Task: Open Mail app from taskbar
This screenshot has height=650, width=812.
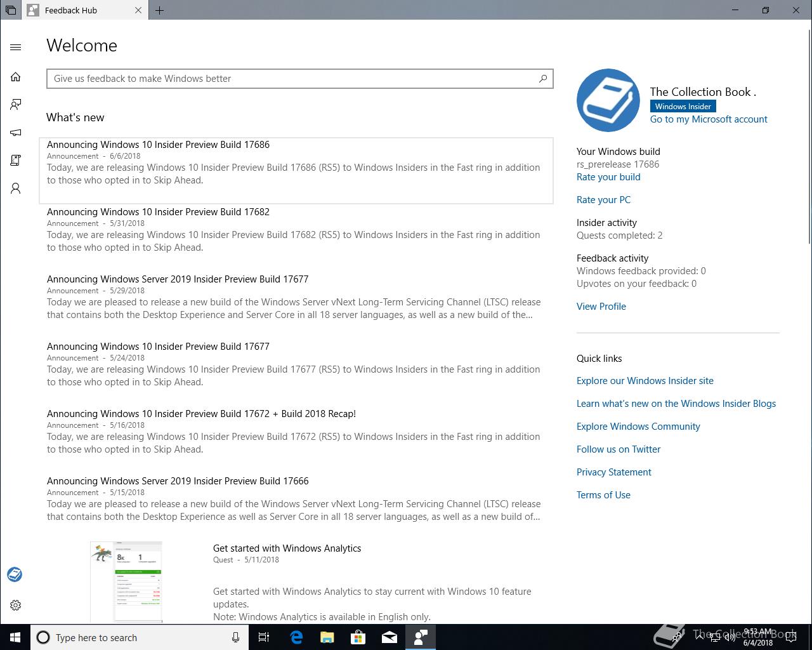Action: (390, 637)
